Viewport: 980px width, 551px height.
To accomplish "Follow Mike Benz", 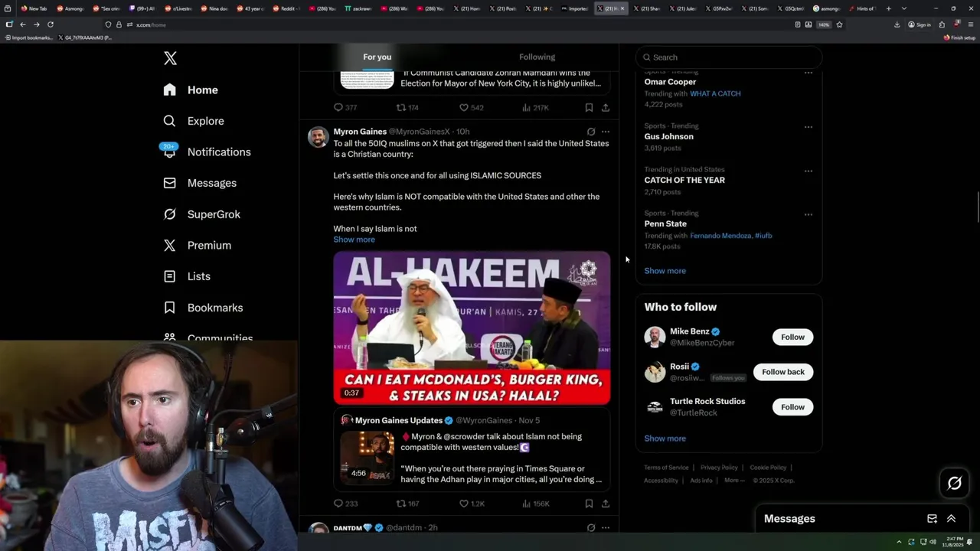I will click(792, 337).
